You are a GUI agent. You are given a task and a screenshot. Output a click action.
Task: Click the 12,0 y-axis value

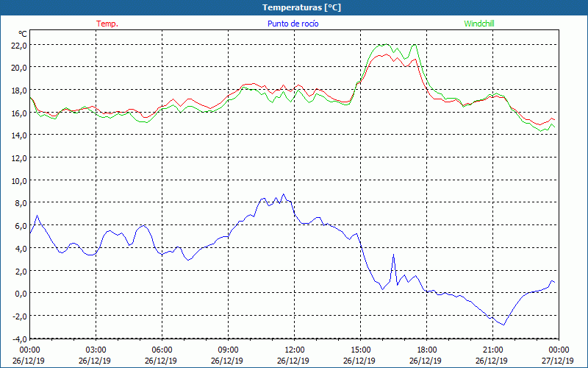tap(19, 158)
